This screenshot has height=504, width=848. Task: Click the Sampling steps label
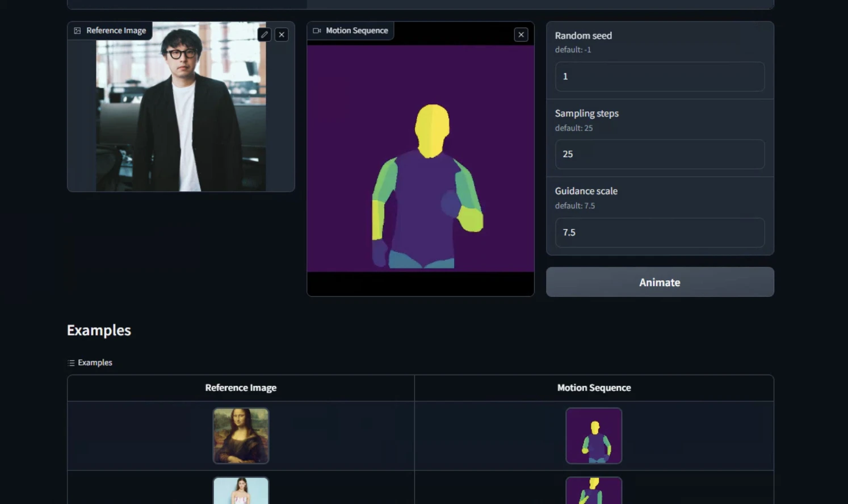tap(587, 114)
